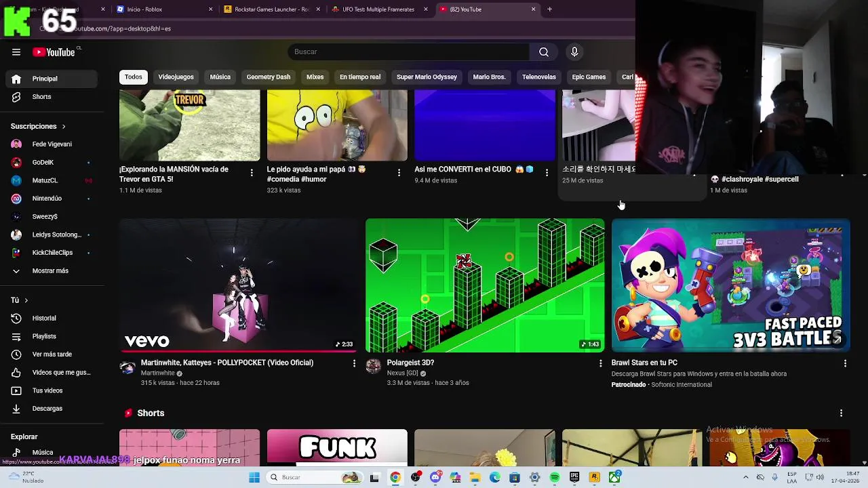Start voice search with the microphone
The image size is (868, 488).
[x=574, y=52]
